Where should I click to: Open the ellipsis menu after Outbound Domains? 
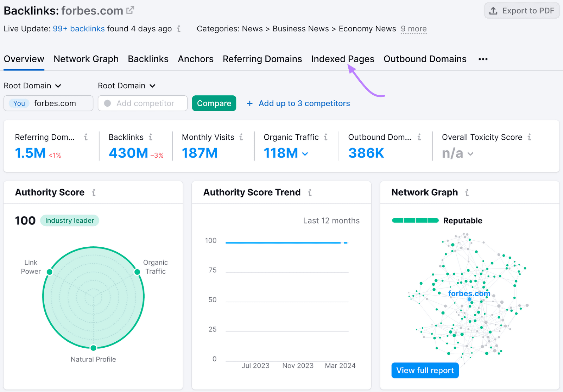483,59
